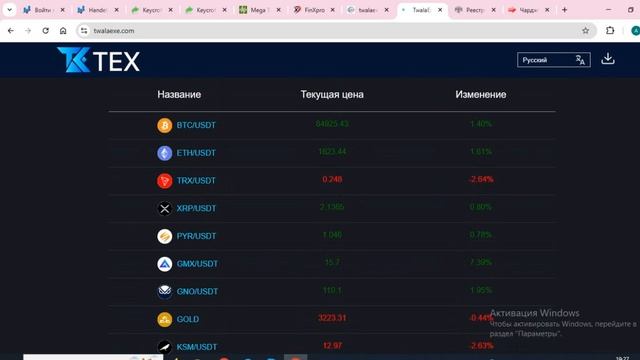
Task: Click the Изменение column header
Action: coord(480,95)
